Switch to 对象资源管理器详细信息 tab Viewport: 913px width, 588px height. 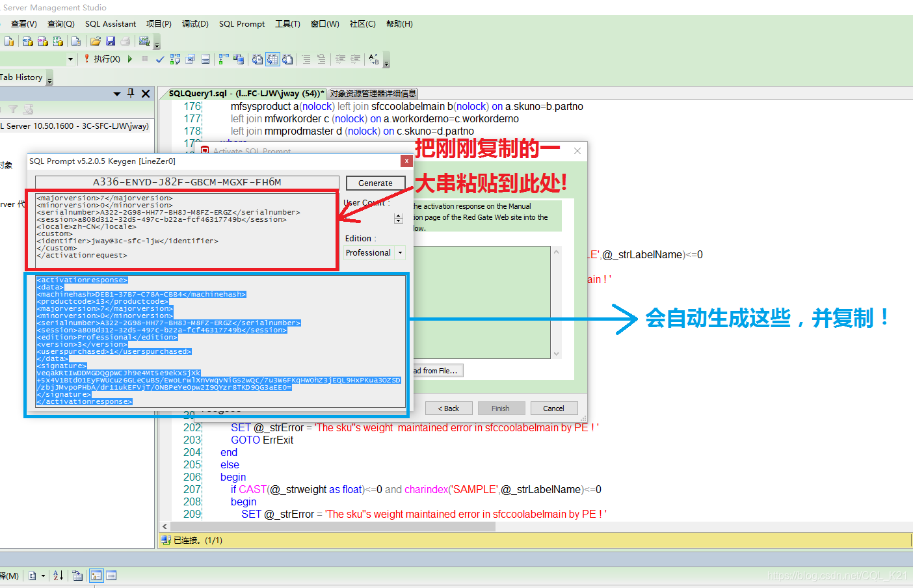(373, 93)
